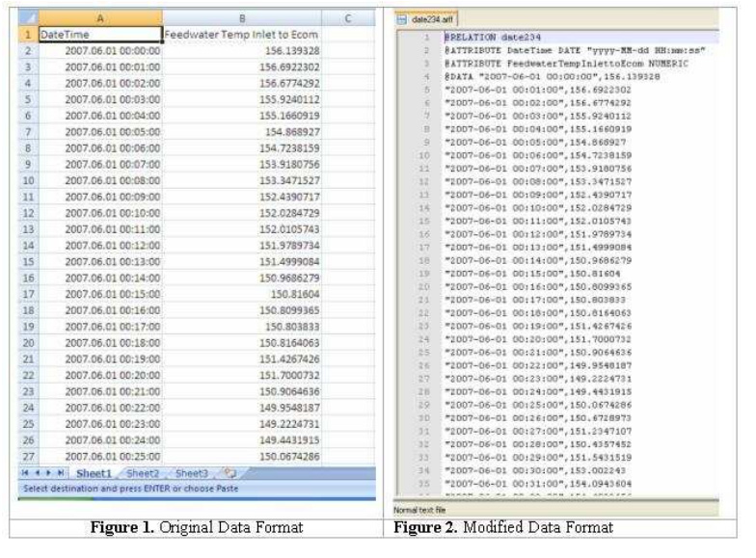The width and height of the screenshot is (756, 558).
Task: Select the Feedwater Temp Inlet header cell
Action: click(x=241, y=35)
